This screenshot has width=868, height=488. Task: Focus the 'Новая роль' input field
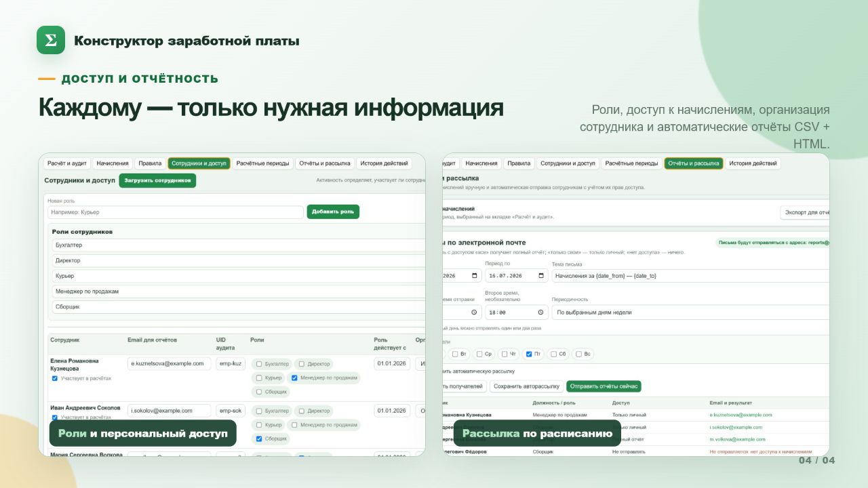click(176, 212)
